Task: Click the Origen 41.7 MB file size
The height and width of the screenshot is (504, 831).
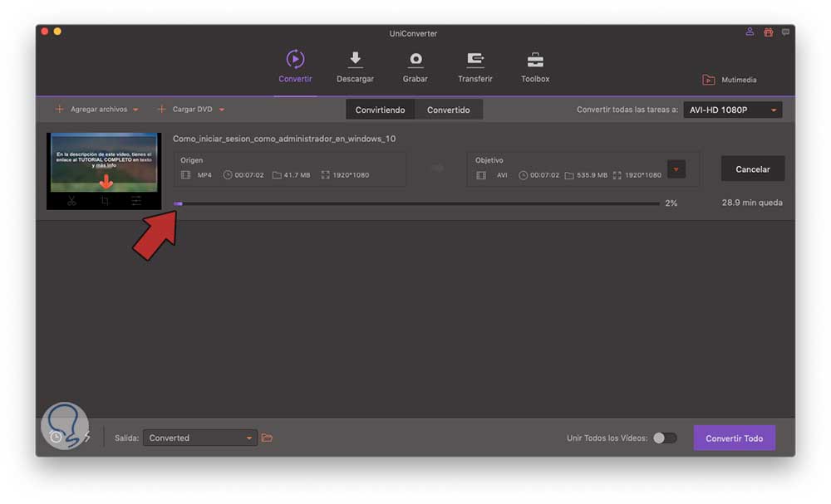Action: tap(297, 174)
